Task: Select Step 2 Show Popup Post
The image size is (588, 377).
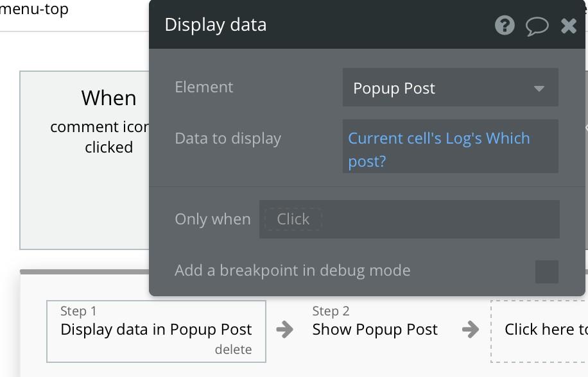Action: click(x=375, y=323)
